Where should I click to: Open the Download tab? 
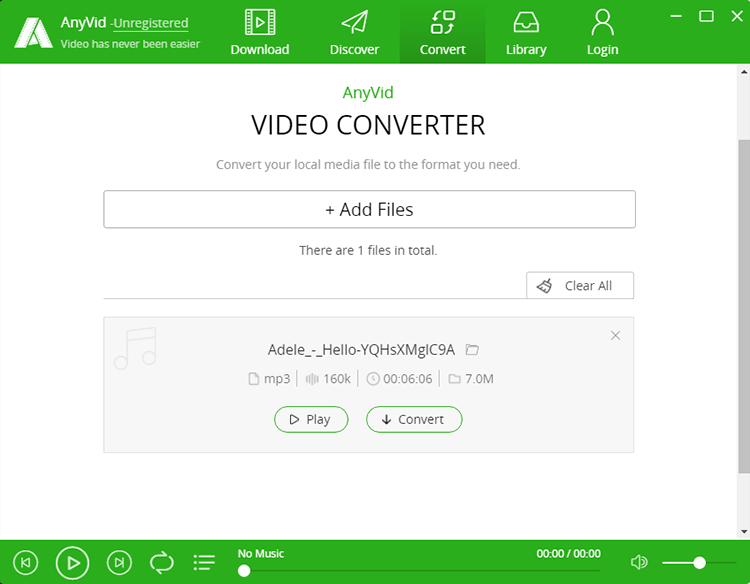coord(260,32)
